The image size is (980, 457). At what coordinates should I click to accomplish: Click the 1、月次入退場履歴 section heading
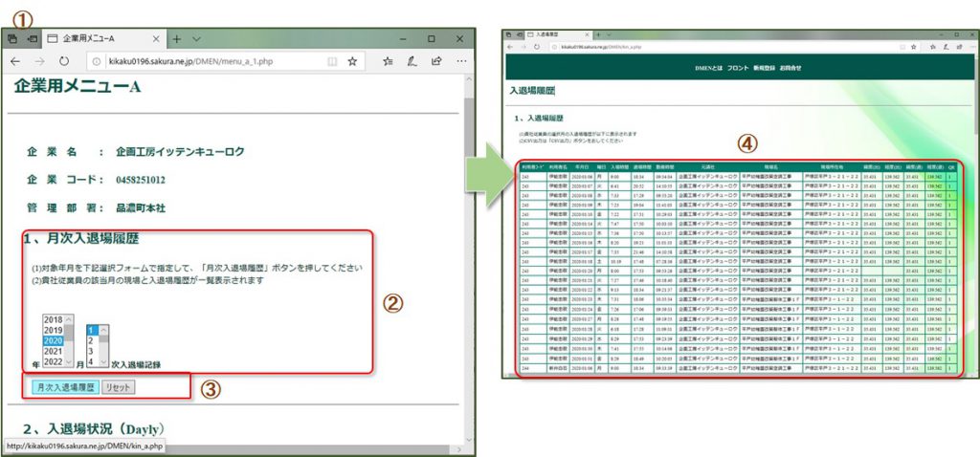coord(81,238)
